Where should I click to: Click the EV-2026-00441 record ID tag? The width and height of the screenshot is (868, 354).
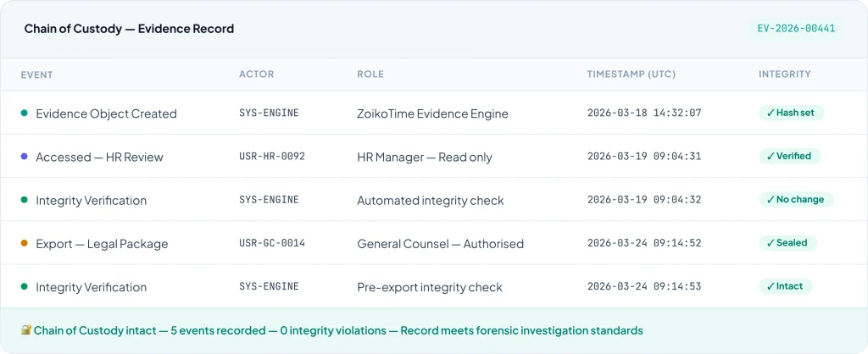click(796, 28)
